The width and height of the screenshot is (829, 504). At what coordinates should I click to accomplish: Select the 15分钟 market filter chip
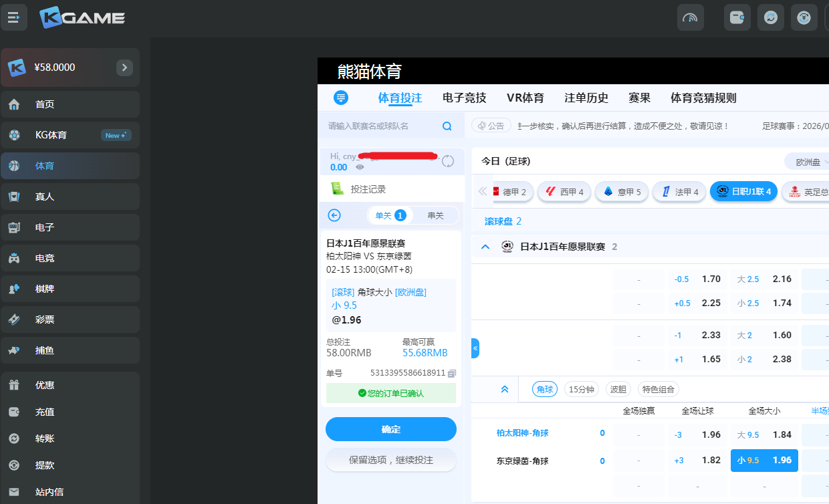coord(581,390)
